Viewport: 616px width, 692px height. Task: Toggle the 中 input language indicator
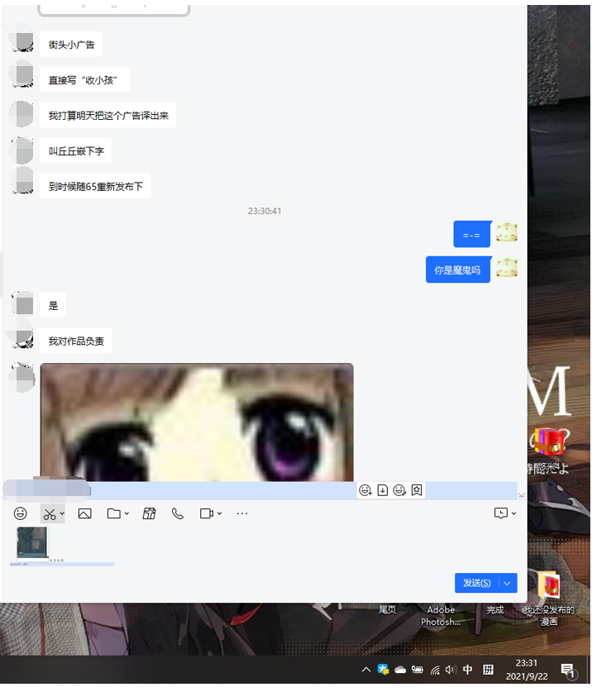(467, 670)
